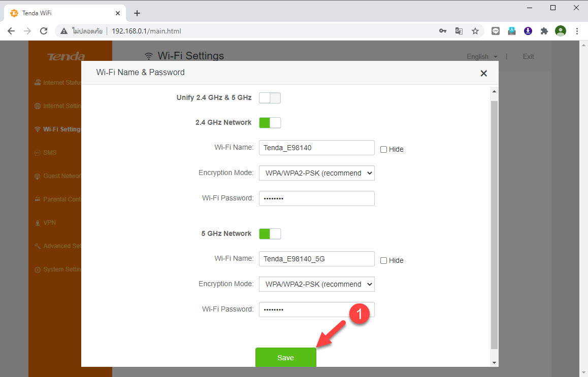Select Wi-Fi Settings in the sidebar
Screen dimensions: 588x377
click(58, 129)
